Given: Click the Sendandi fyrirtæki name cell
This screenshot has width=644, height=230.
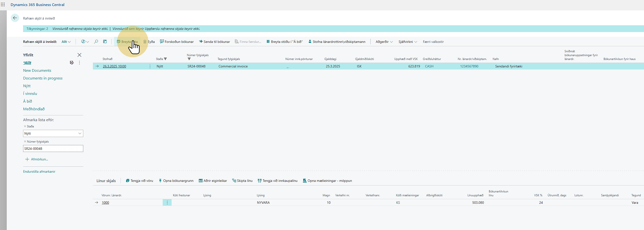Looking at the screenshot, I should click(509, 66).
